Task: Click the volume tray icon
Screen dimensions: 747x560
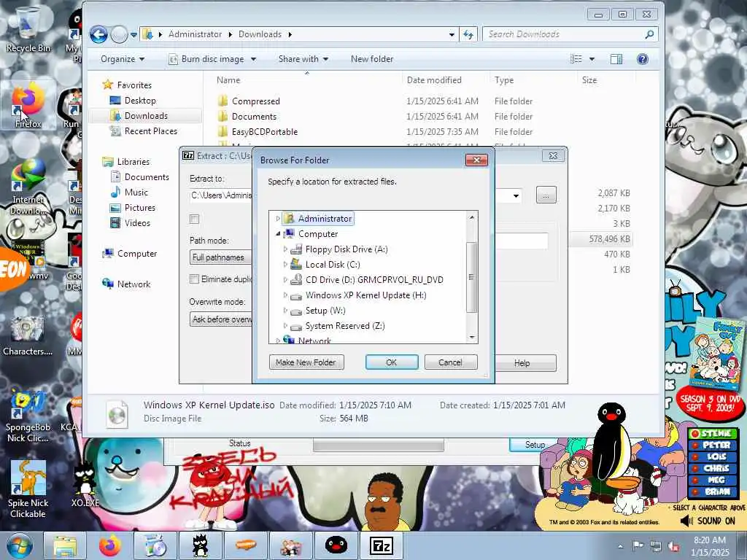Action: pyautogui.click(x=673, y=546)
